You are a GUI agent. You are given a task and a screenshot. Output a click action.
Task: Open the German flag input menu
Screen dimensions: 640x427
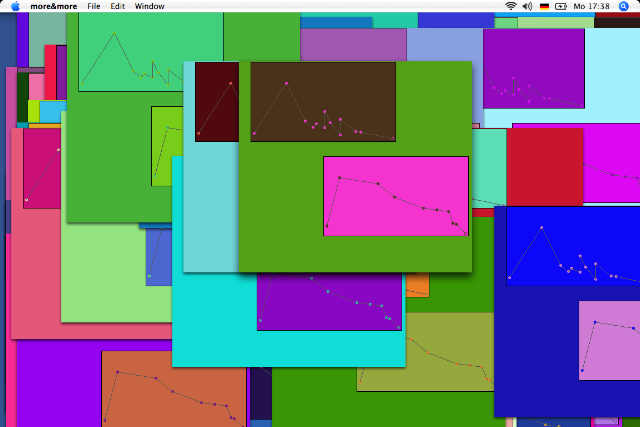pos(544,6)
